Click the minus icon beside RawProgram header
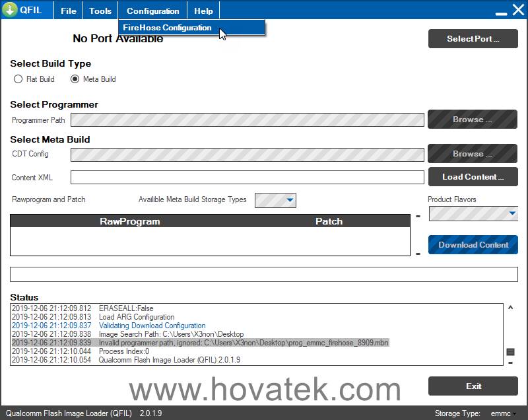The width and height of the screenshot is (528, 420). (418, 216)
